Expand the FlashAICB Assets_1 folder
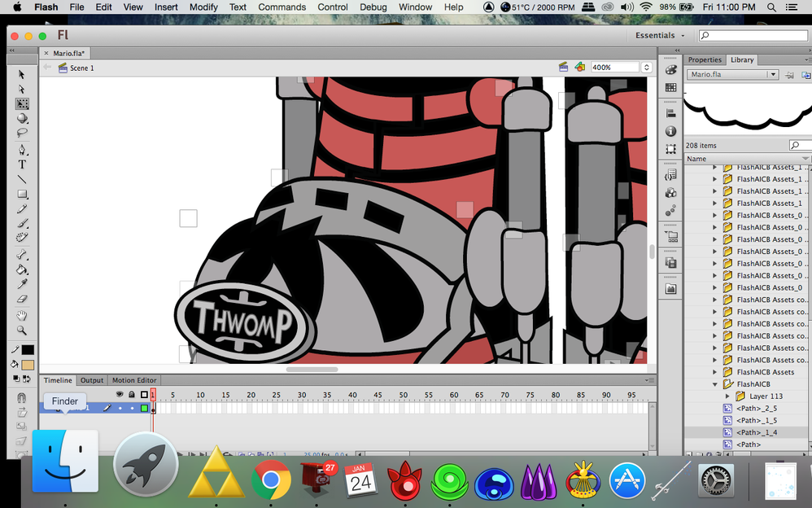The width and height of the screenshot is (812, 508). [715, 204]
